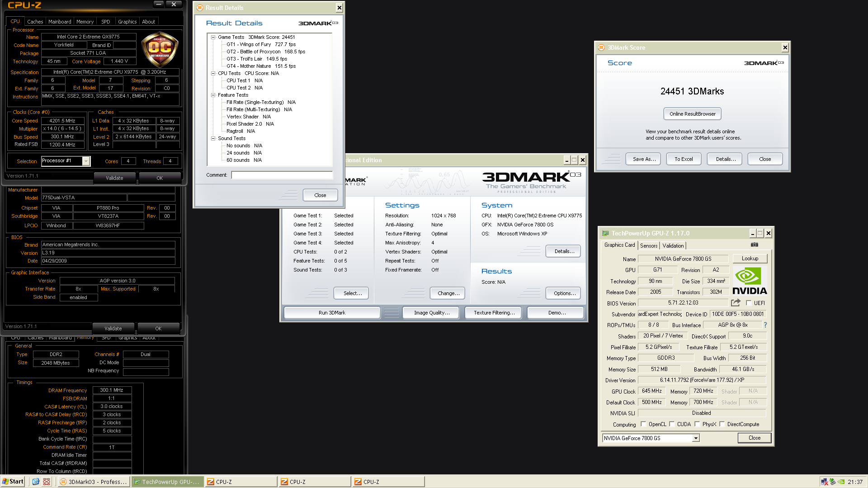Open the Mainboard tab in CPU-Z
Viewport: 868px width, 488px height.
pos(60,22)
